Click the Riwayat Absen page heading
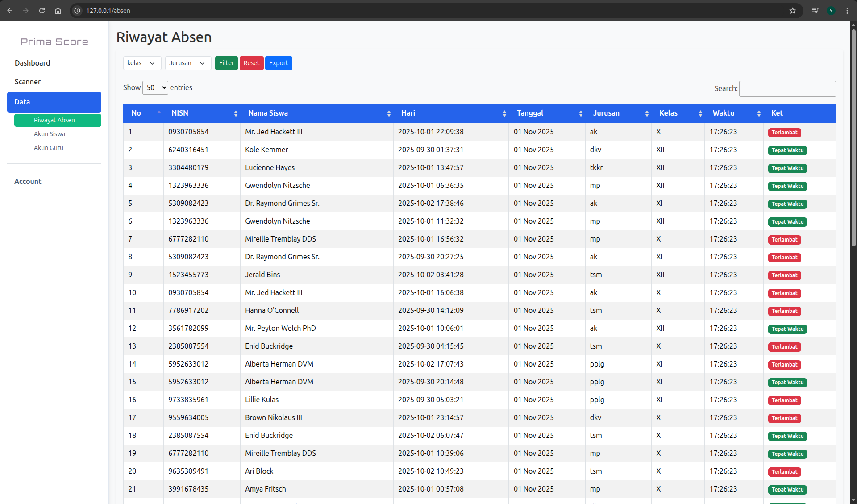 point(164,37)
